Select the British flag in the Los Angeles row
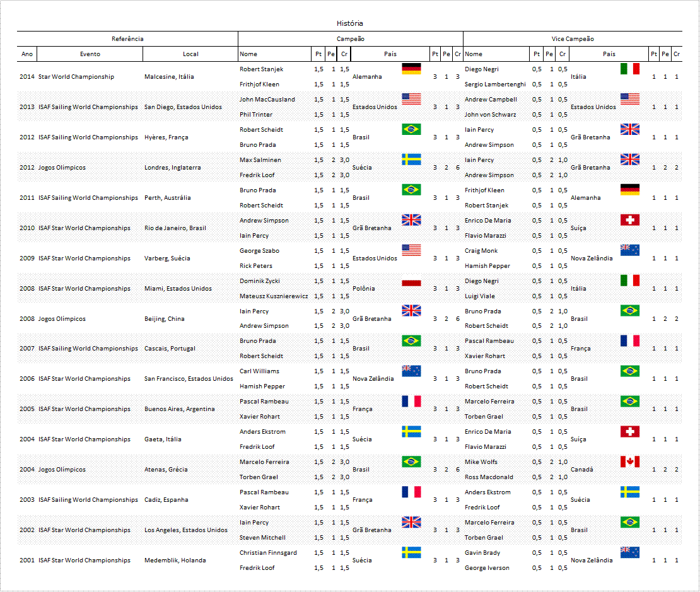 pos(411,523)
